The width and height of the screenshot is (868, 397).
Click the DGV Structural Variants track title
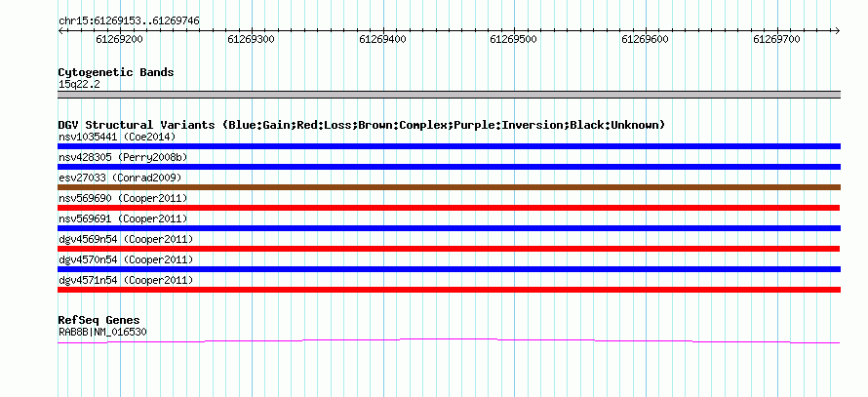(x=362, y=125)
